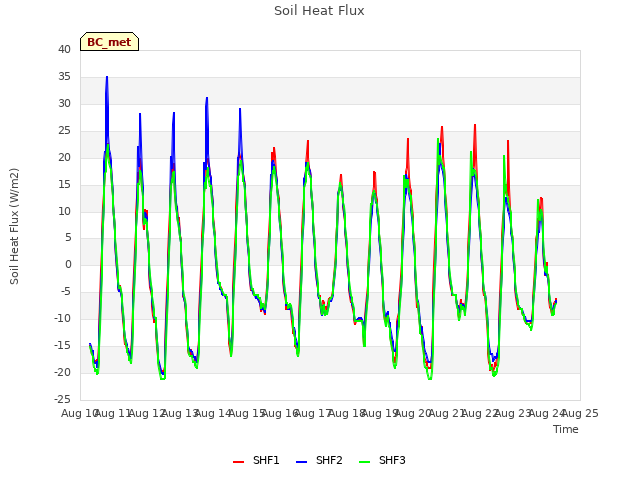Toggle the SHF1 legend entry

256,460
